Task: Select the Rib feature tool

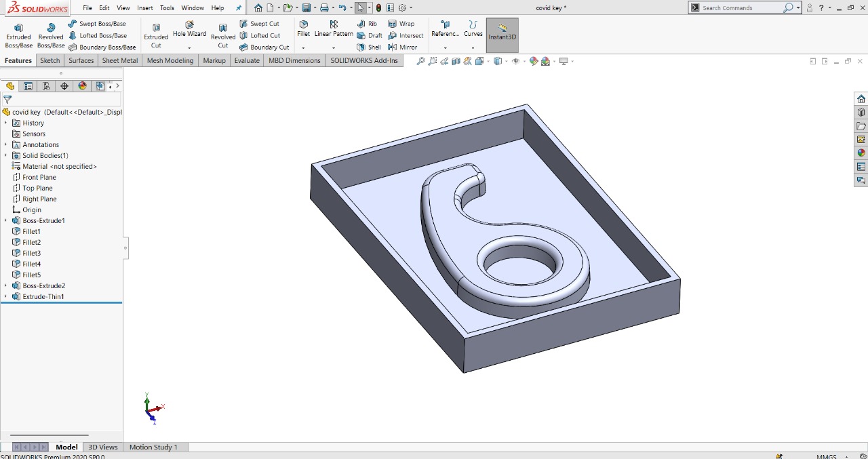Action: pos(367,24)
